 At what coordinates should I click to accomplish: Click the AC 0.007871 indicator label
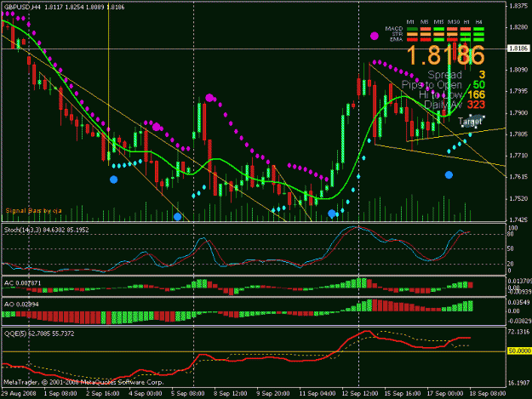click(22, 283)
